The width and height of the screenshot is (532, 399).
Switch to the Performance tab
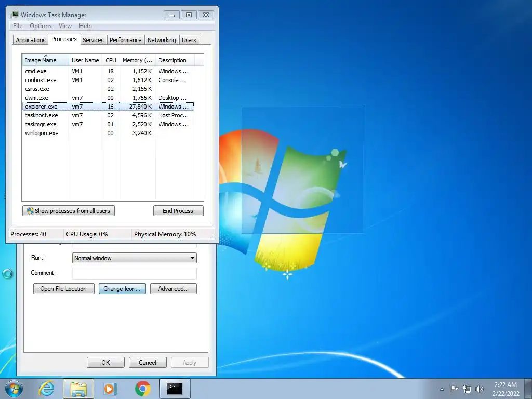[x=125, y=40]
